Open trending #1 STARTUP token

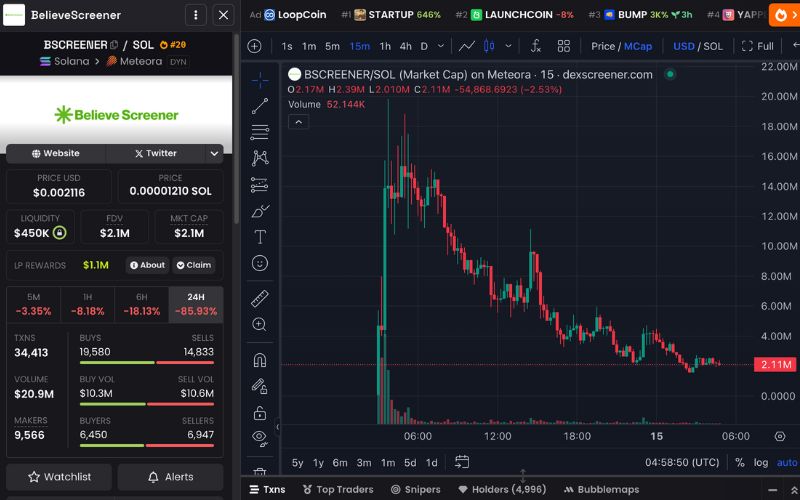coord(391,15)
